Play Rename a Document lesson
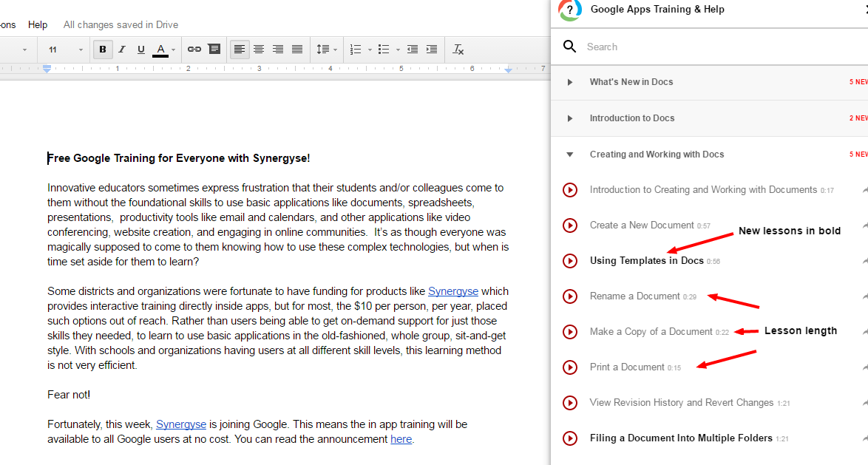Image resolution: width=868 pixels, height=465 pixels. click(x=569, y=296)
